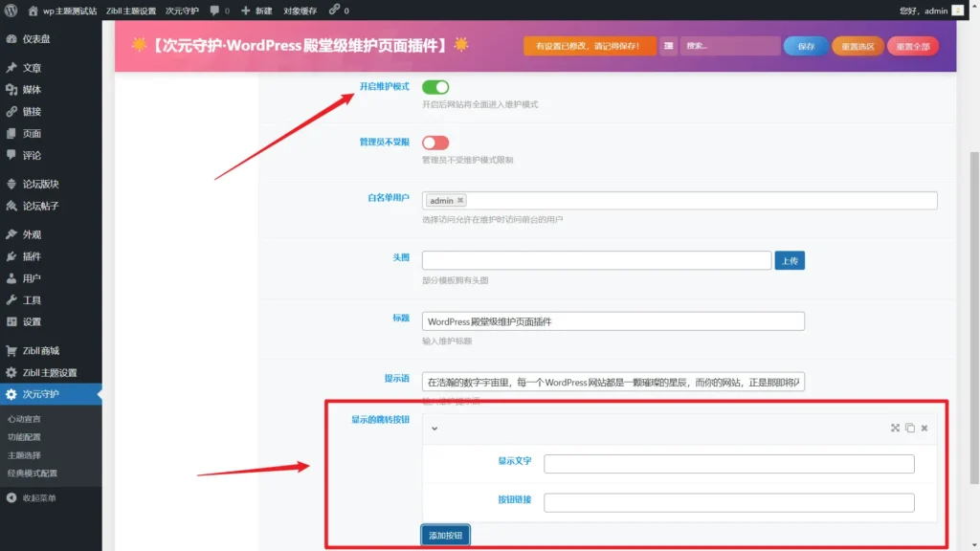Open 功能配置 submenu item
This screenshot has width=980, height=551.
tap(24, 436)
